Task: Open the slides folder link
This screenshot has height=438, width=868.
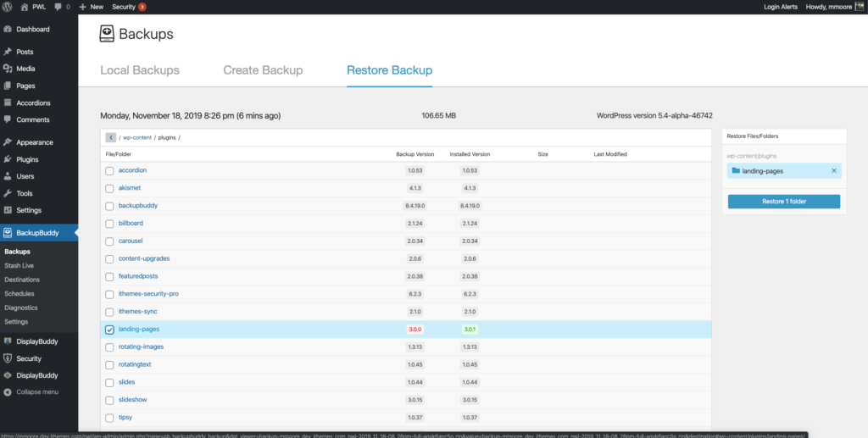Action: [x=127, y=382]
